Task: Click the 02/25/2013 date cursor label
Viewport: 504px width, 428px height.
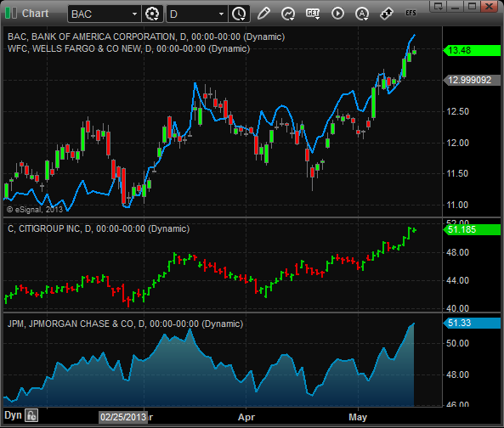Action: pos(123,417)
